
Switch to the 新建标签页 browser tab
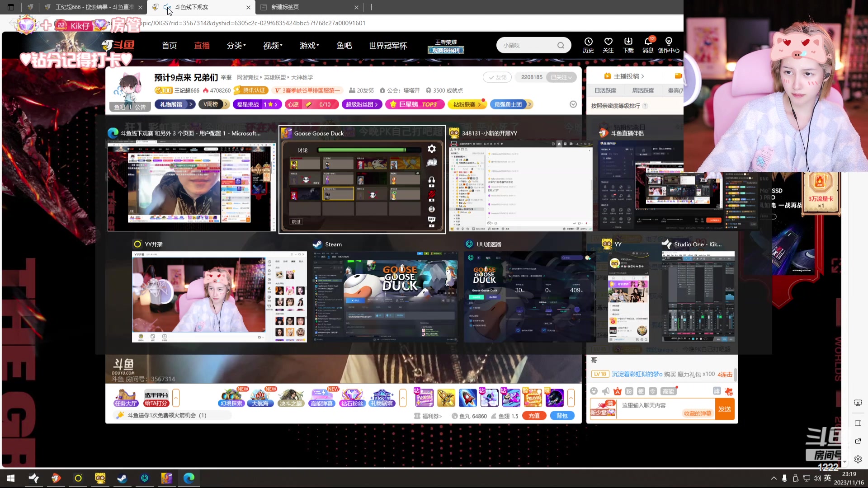[309, 7]
